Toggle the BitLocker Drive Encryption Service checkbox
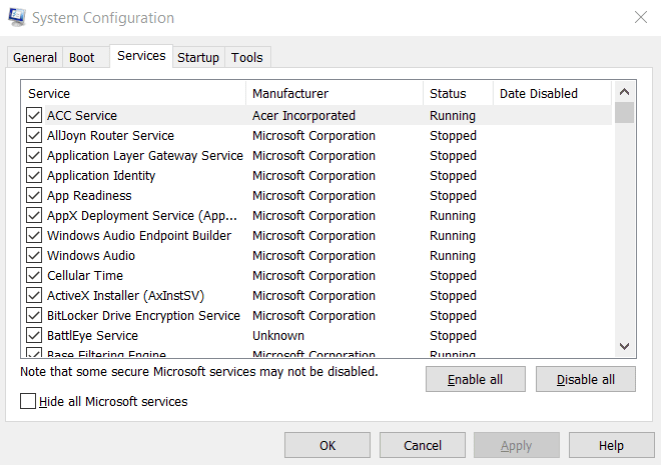The width and height of the screenshot is (661, 465). [x=34, y=316]
